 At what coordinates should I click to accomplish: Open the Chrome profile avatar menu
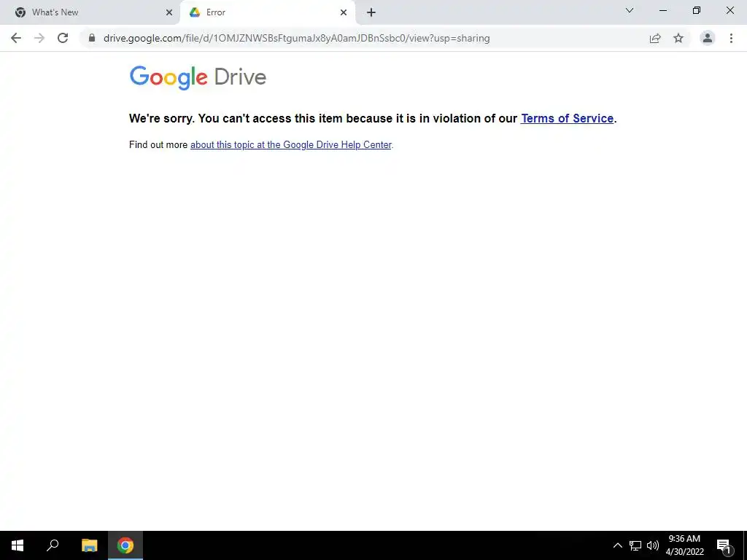click(x=708, y=38)
